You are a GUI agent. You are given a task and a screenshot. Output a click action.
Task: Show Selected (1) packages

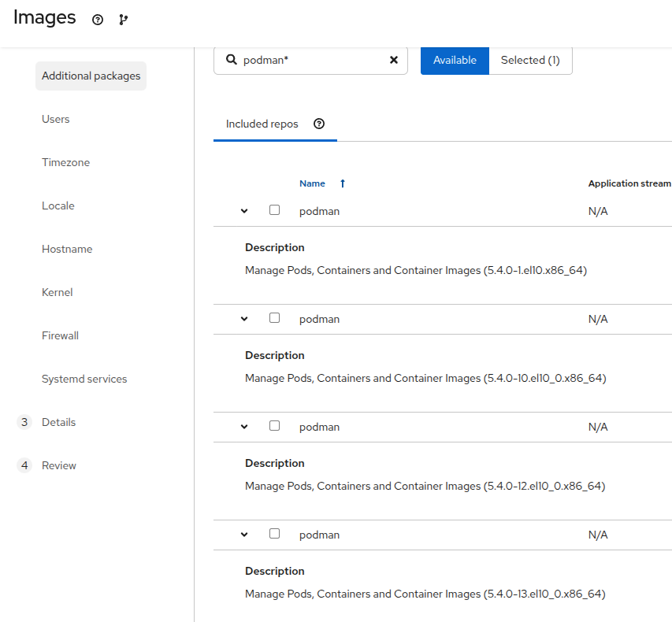(530, 60)
